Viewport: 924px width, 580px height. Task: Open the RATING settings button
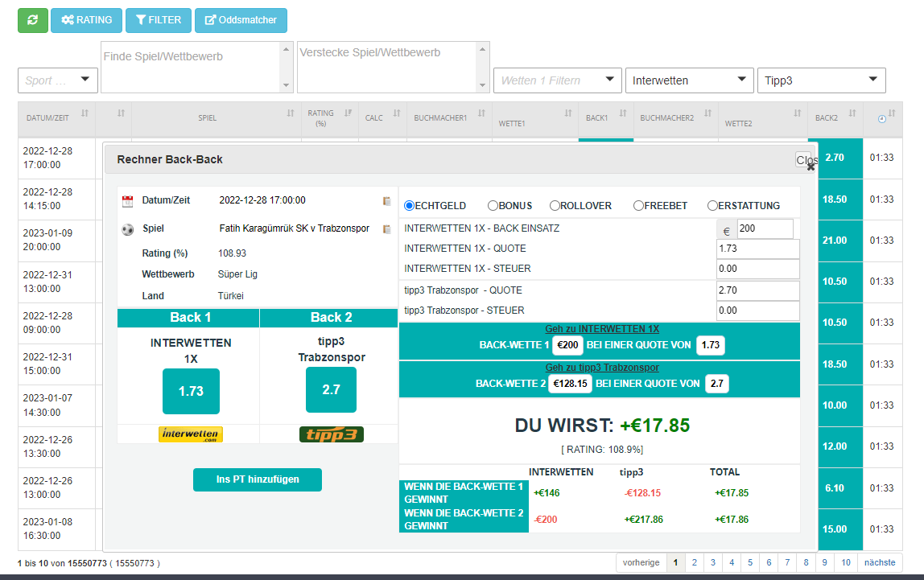(87, 20)
